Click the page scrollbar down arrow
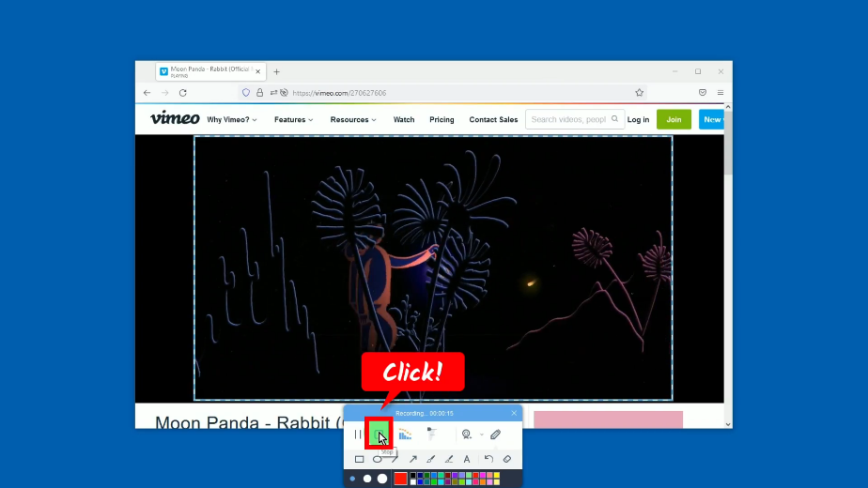 click(x=728, y=424)
